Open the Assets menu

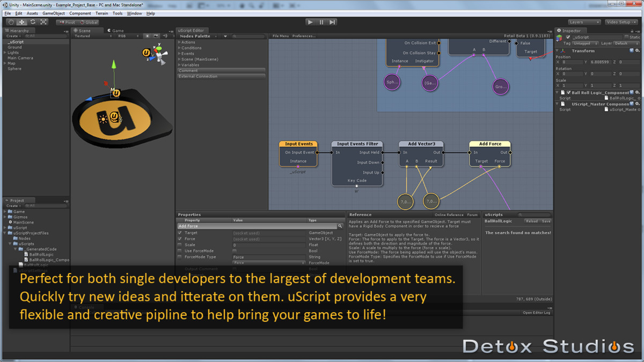(32, 13)
